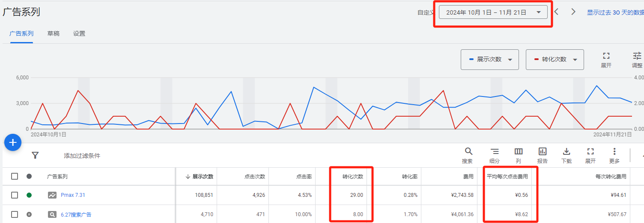The width and height of the screenshot is (644, 223).
Task: Click the 1.70% conversion rate cell
Action: click(411, 214)
